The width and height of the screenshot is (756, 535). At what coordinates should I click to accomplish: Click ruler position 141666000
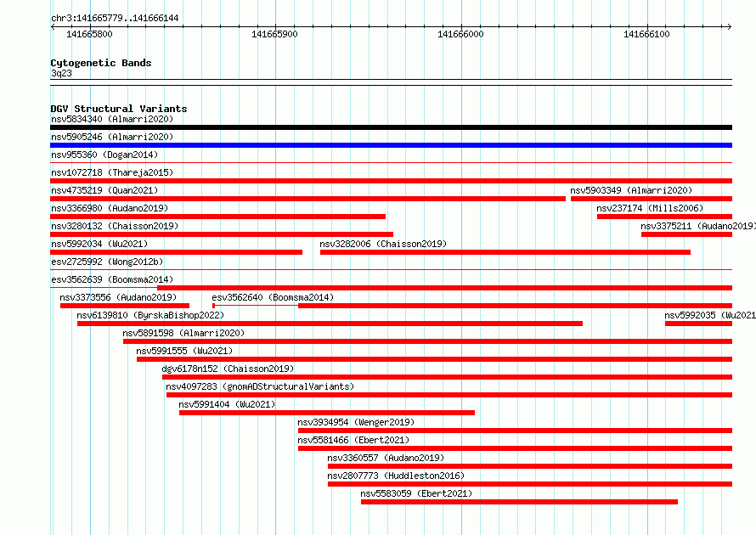(x=460, y=34)
